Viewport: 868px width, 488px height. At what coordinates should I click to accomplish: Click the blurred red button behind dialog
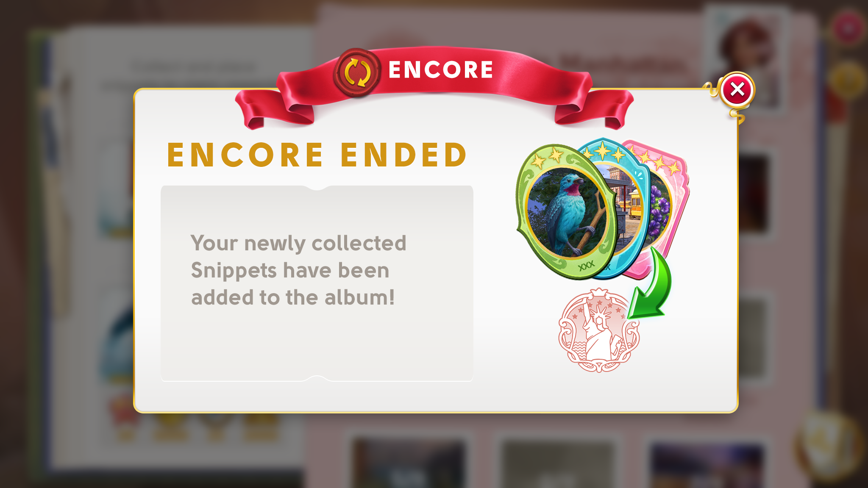point(848,28)
